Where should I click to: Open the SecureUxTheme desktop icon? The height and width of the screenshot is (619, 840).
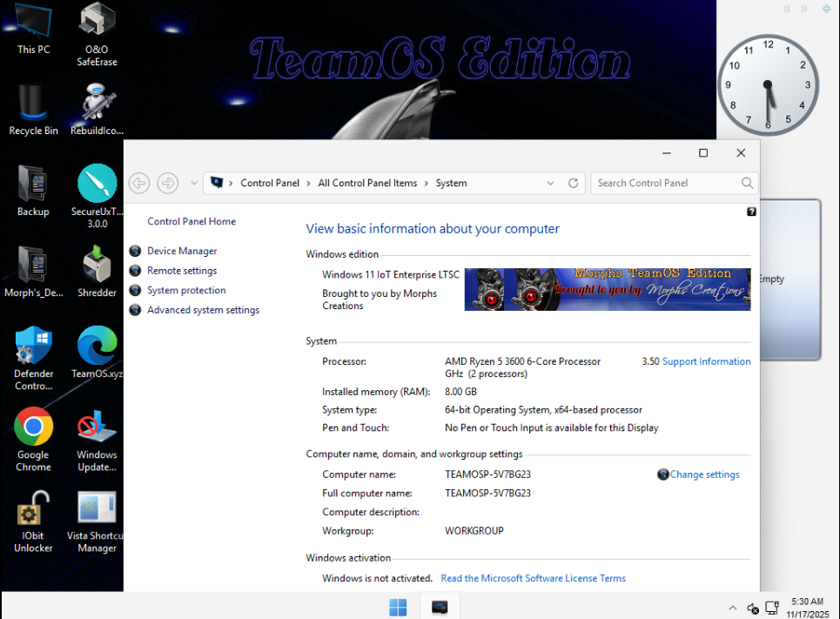tap(97, 185)
